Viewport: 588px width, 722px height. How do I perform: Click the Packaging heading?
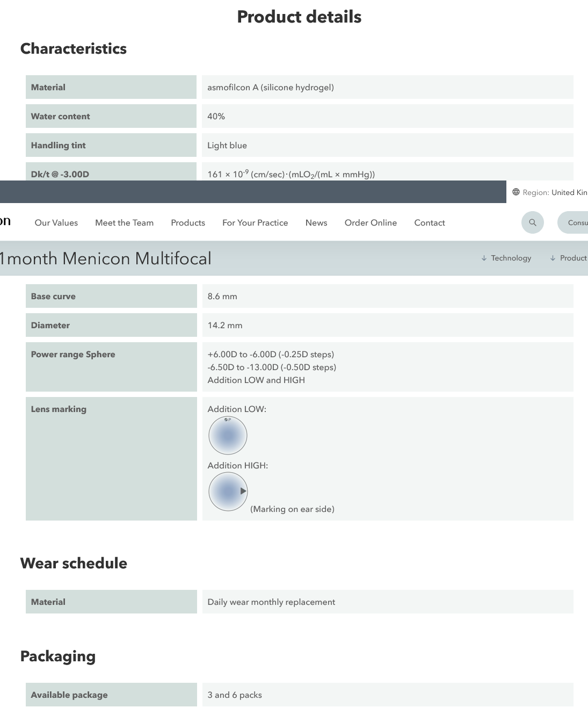click(58, 656)
